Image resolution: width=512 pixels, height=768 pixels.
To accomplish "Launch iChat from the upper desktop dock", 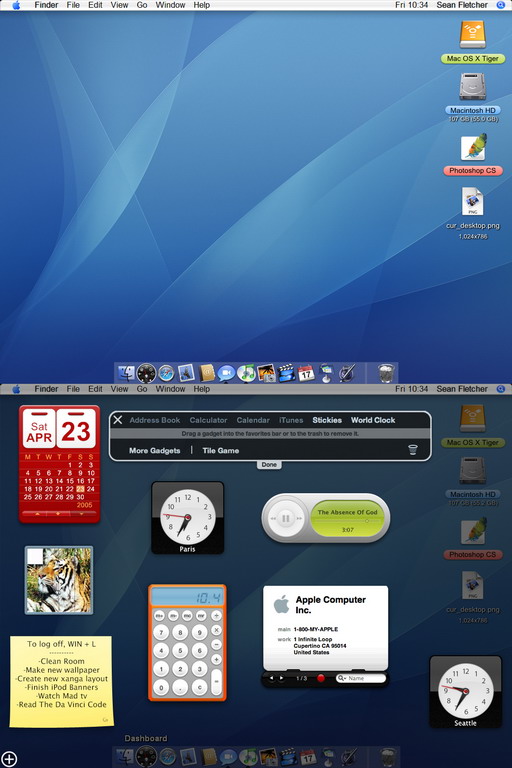I will [226, 373].
